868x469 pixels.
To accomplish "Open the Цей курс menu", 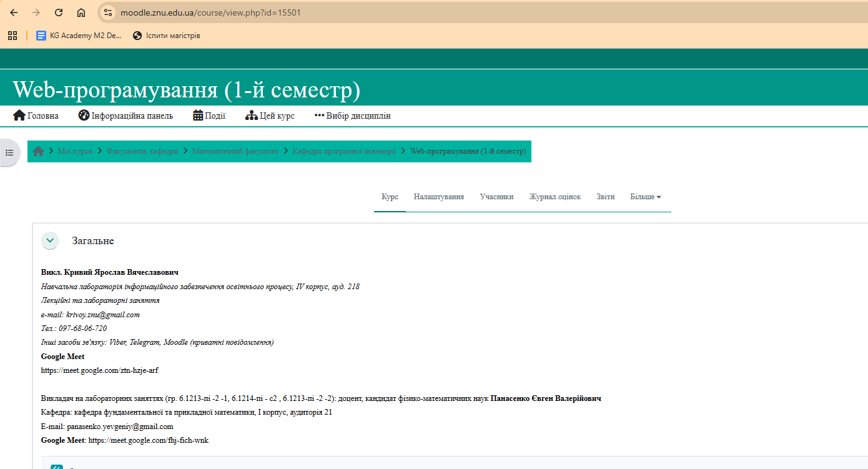I will pos(270,116).
